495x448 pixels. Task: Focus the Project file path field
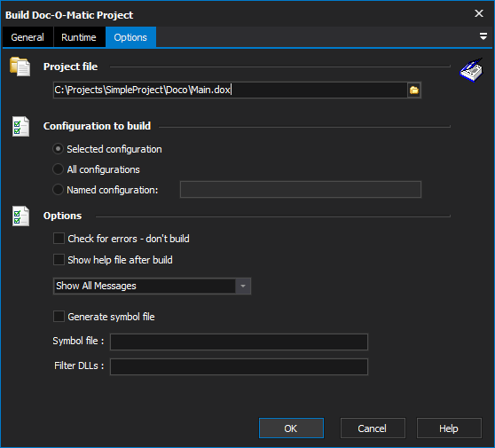(x=230, y=90)
